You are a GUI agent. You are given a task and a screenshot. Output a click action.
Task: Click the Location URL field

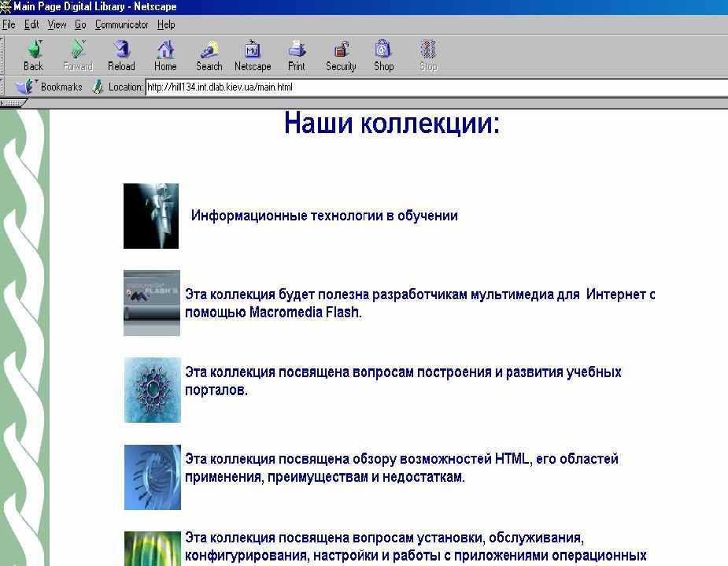(x=437, y=87)
